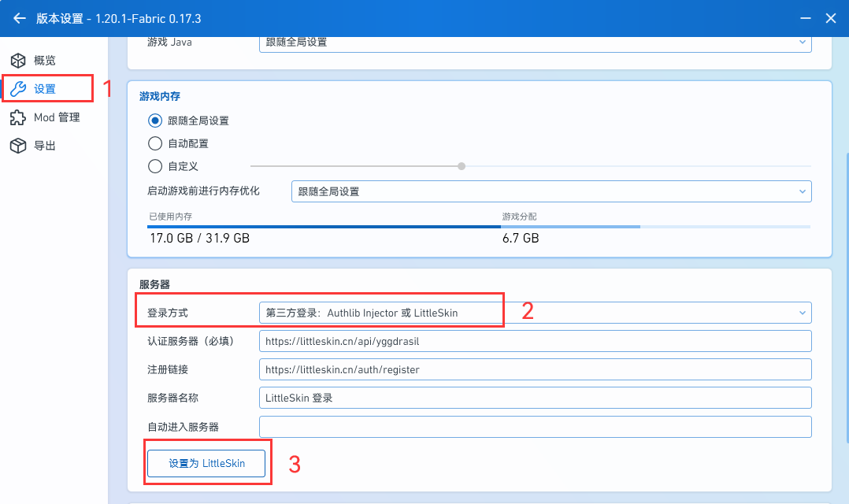
Task: Select the 跟随全局设置 memory radio option
Action: click(x=155, y=120)
